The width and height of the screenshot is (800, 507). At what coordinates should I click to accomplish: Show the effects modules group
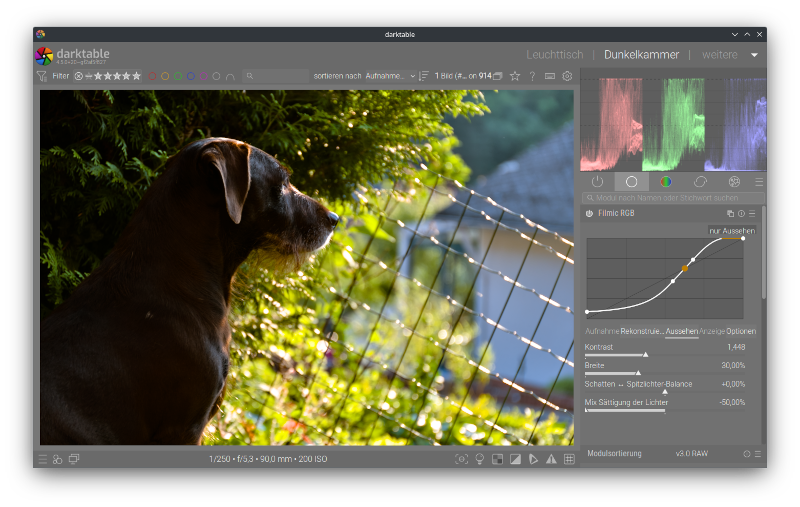click(734, 182)
